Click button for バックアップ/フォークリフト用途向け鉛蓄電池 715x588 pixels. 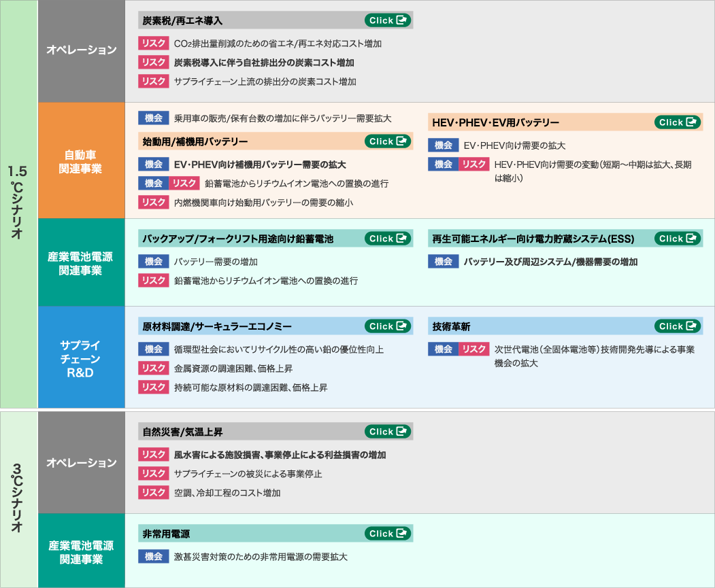tap(388, 238)
